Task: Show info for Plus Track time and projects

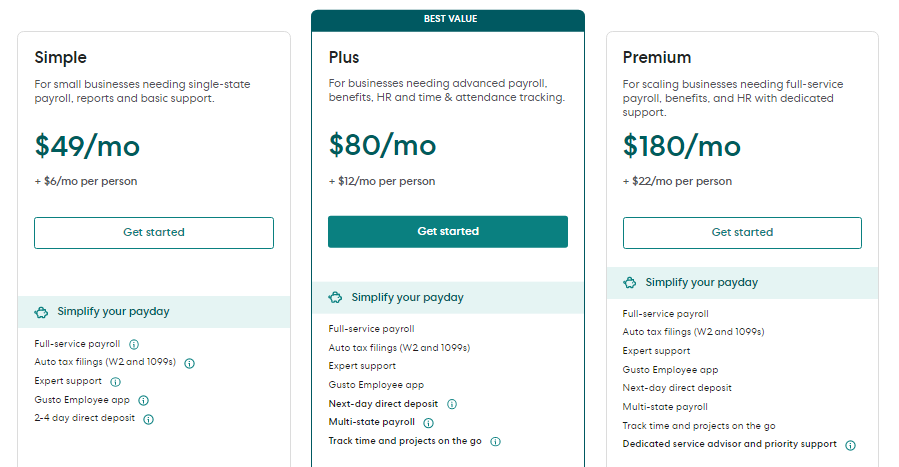Action: (x=495, y=441)
